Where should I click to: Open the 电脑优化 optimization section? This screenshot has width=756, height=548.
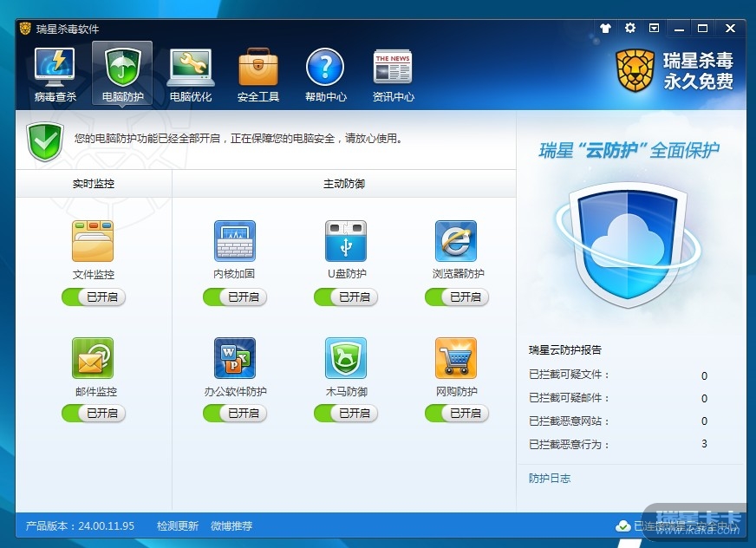tap(191, 75)
